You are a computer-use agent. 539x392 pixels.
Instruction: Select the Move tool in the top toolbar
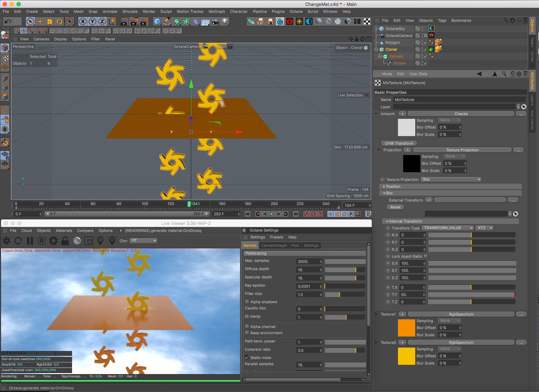click(40, 21)
